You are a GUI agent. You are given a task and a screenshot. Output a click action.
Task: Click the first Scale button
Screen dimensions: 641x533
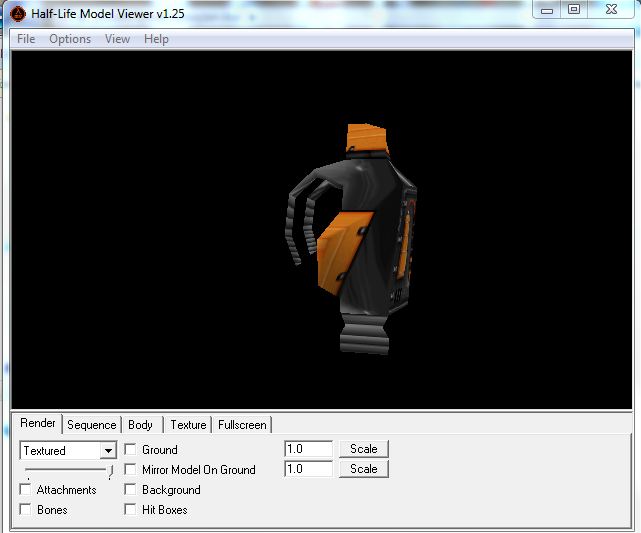363,449
